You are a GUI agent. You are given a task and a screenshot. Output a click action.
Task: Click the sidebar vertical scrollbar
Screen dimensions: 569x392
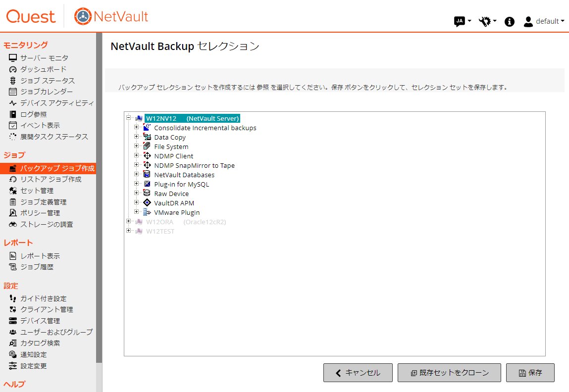click(99, 197)
